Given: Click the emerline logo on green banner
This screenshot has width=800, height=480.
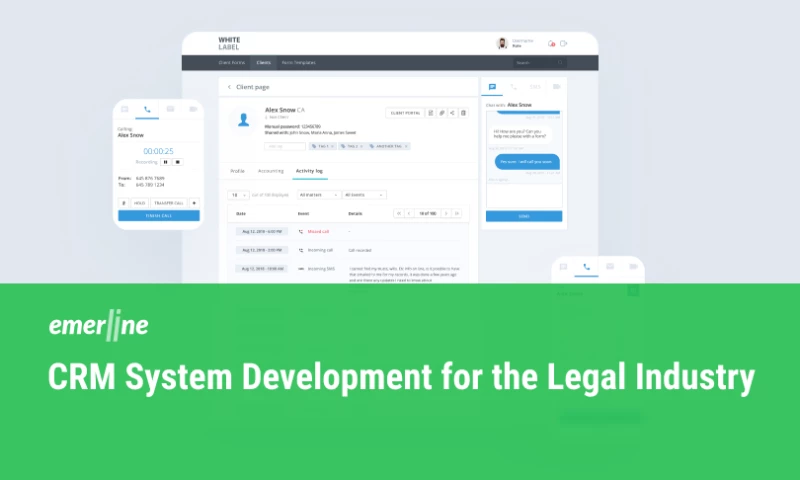Looking at the screenshot, I should 98,325.
